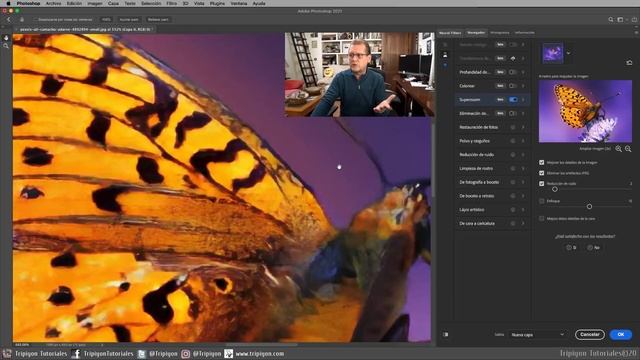Open the all filters icon at sidebar top

pyautogui.click(x=445, y=44)
